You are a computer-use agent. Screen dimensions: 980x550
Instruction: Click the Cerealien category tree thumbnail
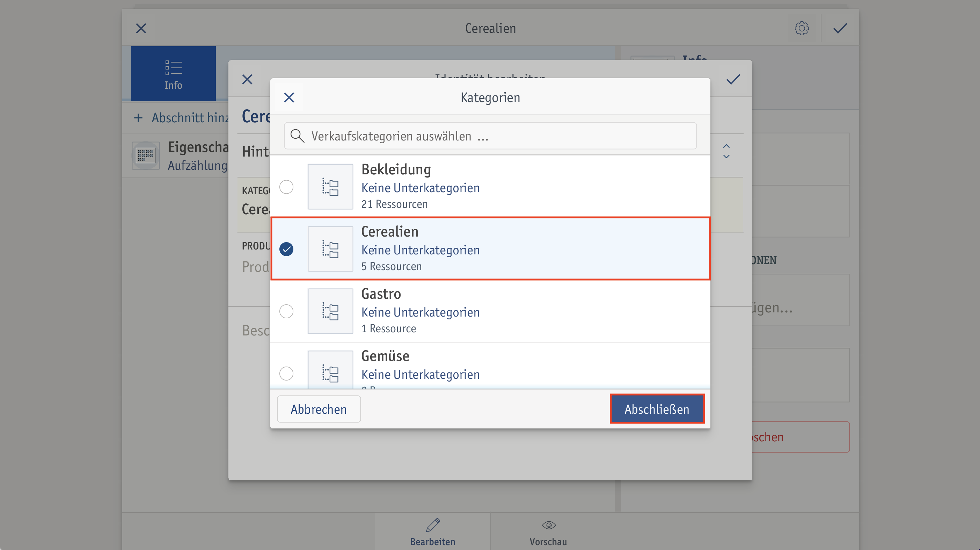coord(330,249)
